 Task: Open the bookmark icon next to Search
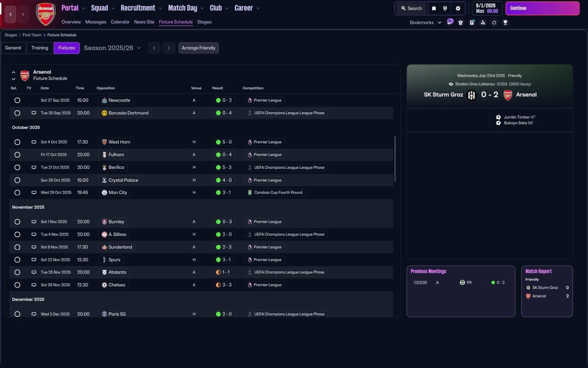[434, 8]
